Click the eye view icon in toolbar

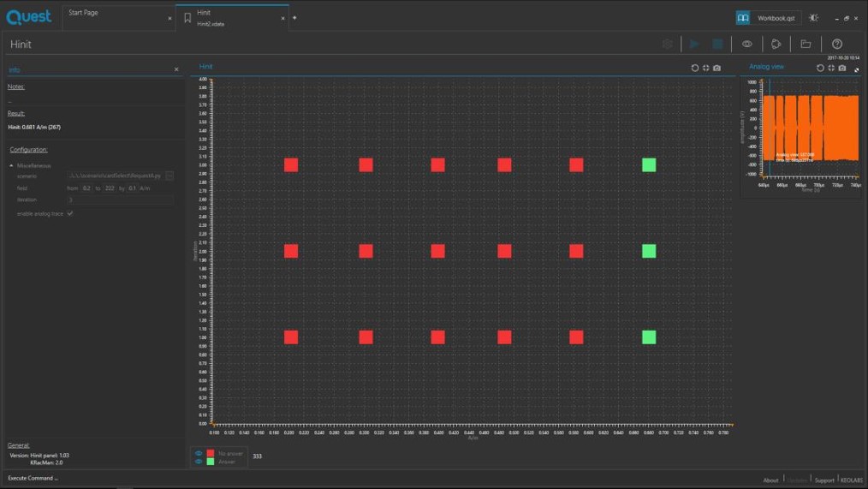click(747, 45)
